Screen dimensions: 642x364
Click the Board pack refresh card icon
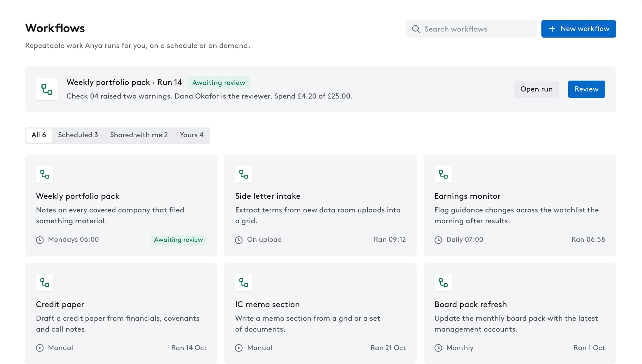pos(443,283)
